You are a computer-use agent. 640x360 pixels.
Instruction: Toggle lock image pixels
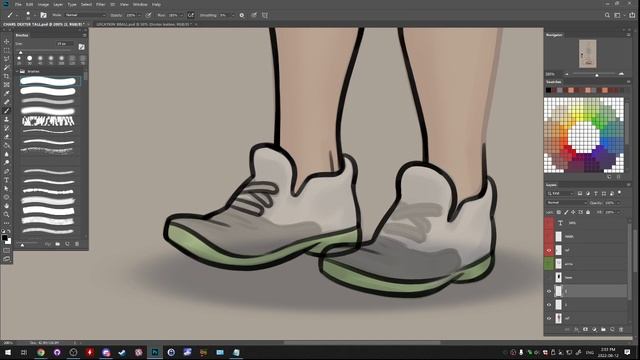point(566,212)
